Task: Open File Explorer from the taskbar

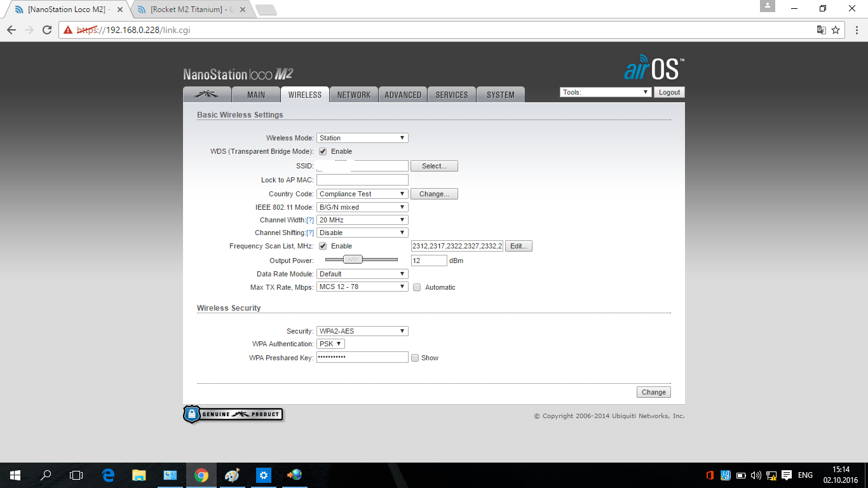Action: pyautogui.click(x=139, y=475)
